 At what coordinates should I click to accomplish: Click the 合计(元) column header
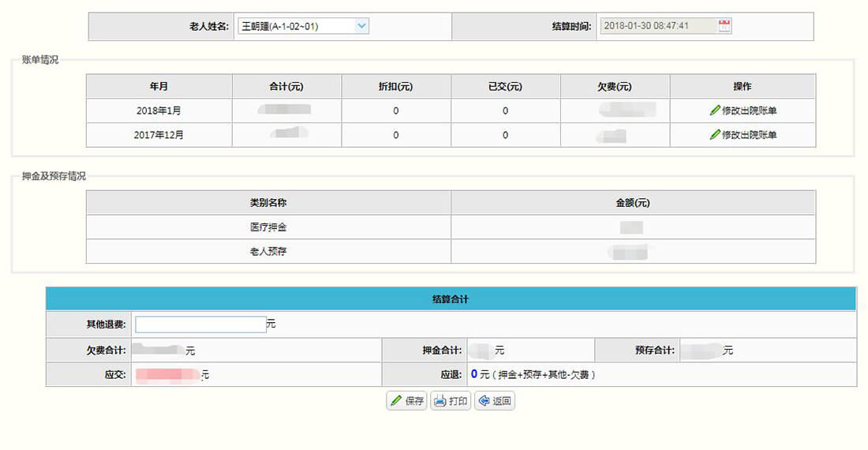[286, 87]
